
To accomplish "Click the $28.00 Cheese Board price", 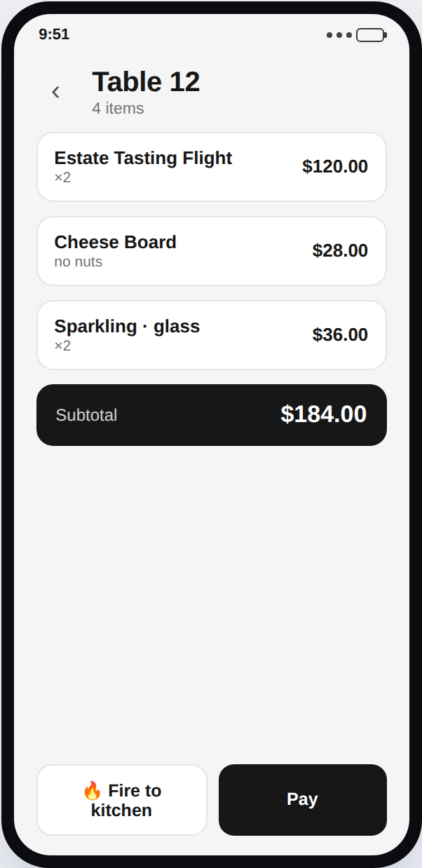I will [340, 251].
